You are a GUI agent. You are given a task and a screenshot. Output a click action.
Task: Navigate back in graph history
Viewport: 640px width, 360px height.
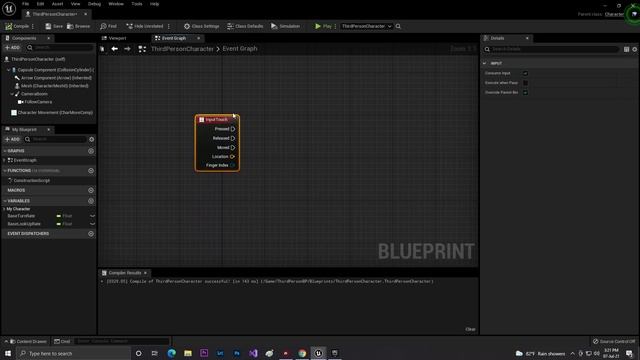coord(115,49)
